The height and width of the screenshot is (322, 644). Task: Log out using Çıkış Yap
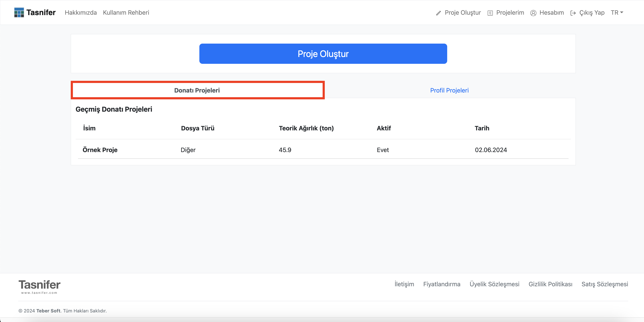click(592, 13)
